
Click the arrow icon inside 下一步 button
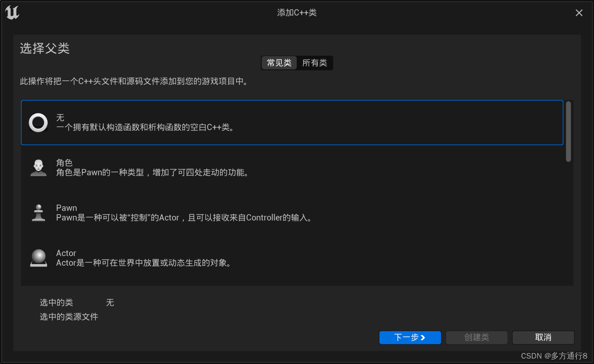click(x=424, y=337)
